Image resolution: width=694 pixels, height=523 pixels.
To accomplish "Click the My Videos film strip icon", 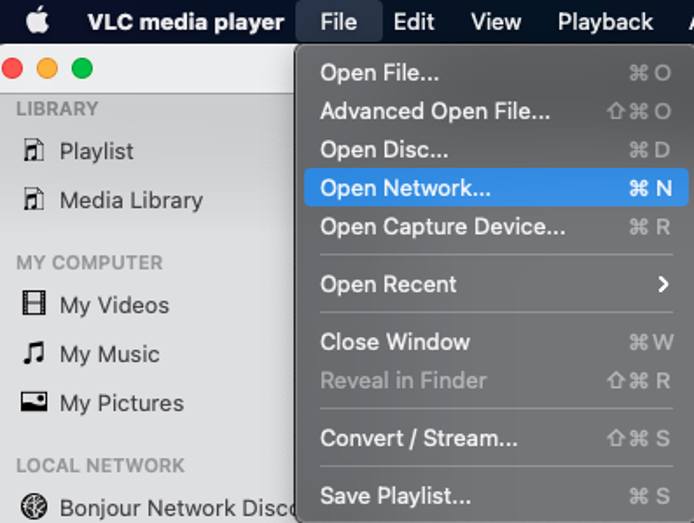I will 34,304.
